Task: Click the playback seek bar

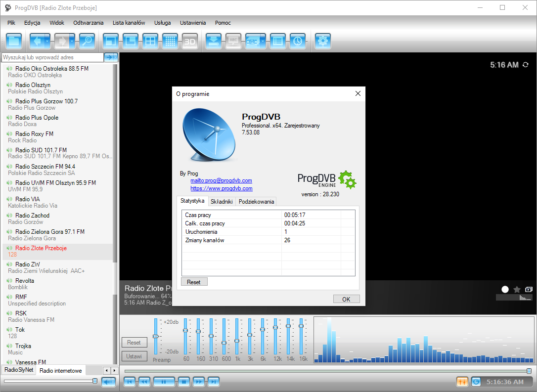Action: [328, 371]
